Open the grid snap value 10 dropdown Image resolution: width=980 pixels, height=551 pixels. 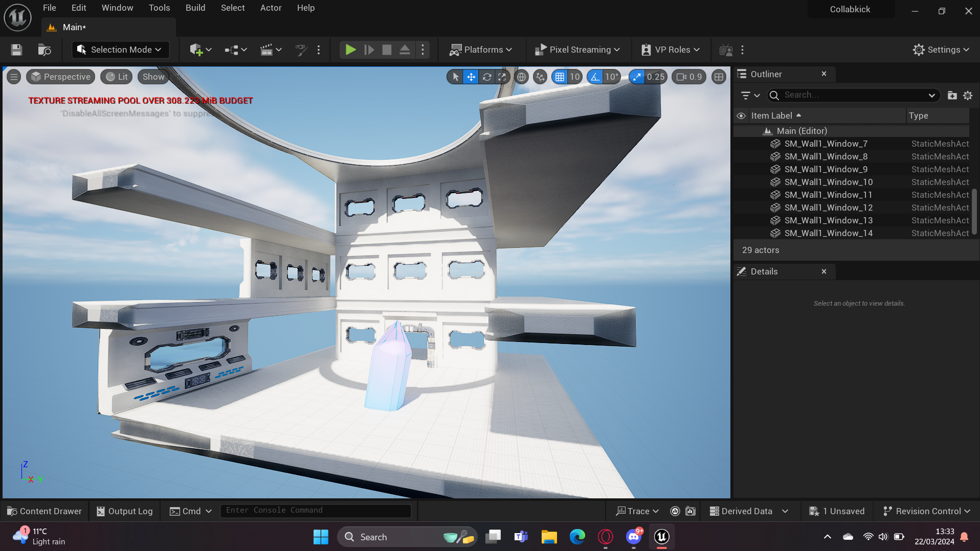pyautogui.click(x=575, y=77)
